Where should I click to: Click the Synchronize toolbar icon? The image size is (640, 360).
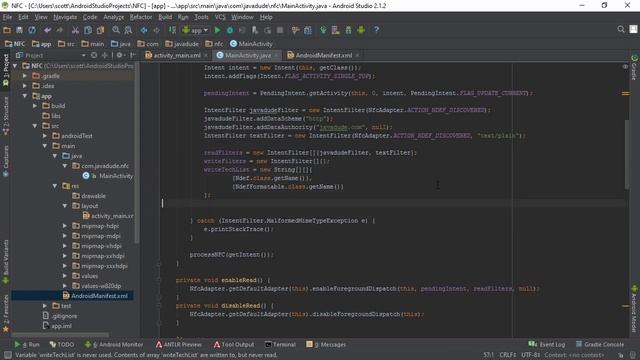(x=32, y=30)
